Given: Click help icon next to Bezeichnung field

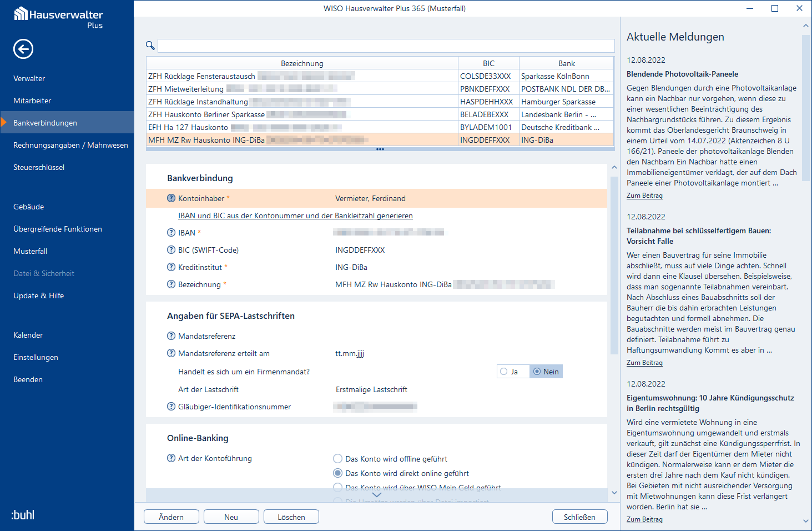Looking at the screenshot, I should [171, 284].
